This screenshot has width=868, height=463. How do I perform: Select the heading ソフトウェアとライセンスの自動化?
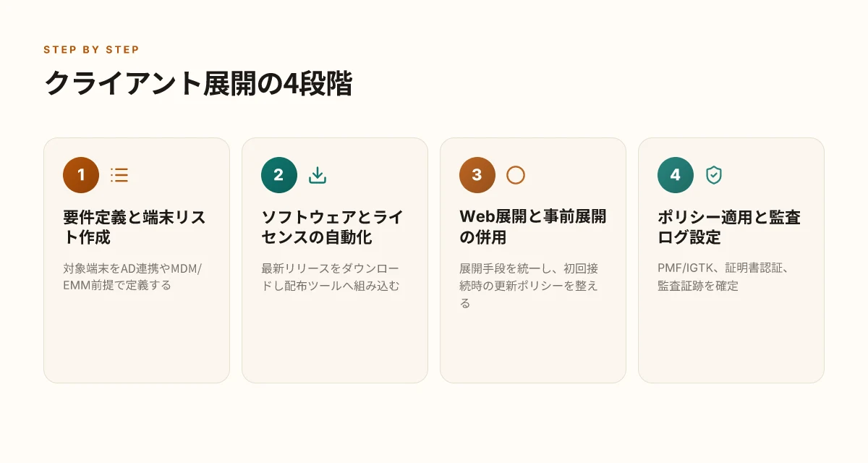[333, 227]
